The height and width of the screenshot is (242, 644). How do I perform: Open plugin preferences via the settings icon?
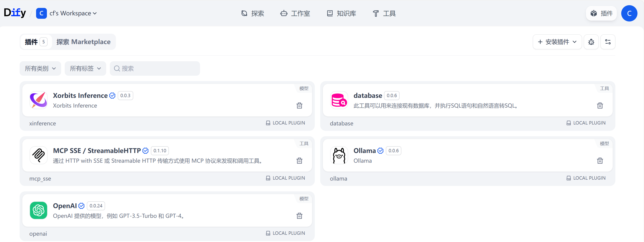point(608,42)
